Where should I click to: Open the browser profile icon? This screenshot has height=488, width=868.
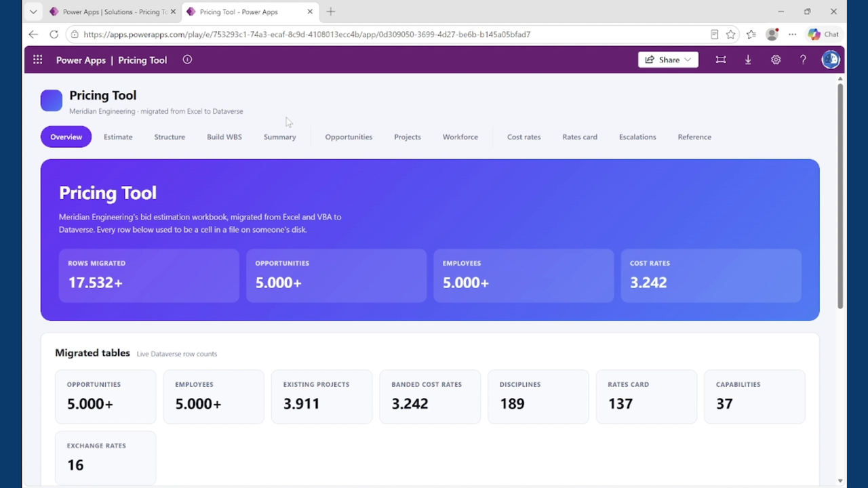point(772,34)
